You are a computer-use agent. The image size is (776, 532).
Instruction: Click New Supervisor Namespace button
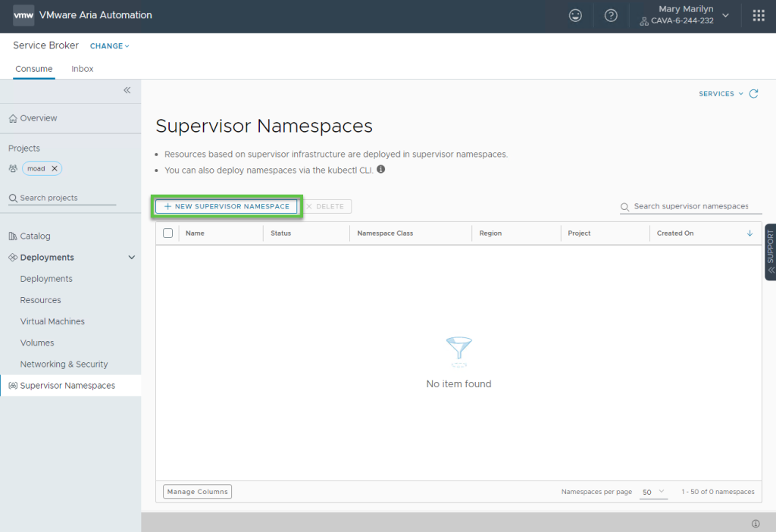tap(227, 206)
